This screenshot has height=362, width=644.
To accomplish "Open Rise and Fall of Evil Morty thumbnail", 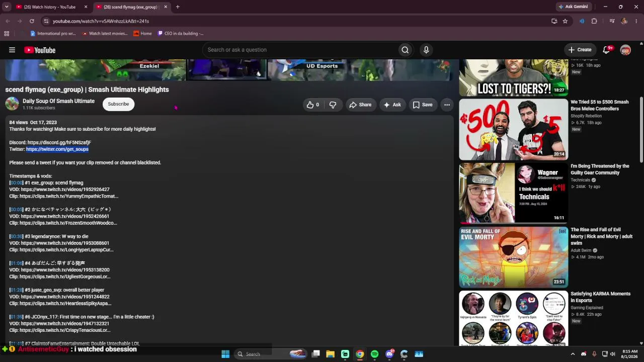I will (x=513, y=257).
